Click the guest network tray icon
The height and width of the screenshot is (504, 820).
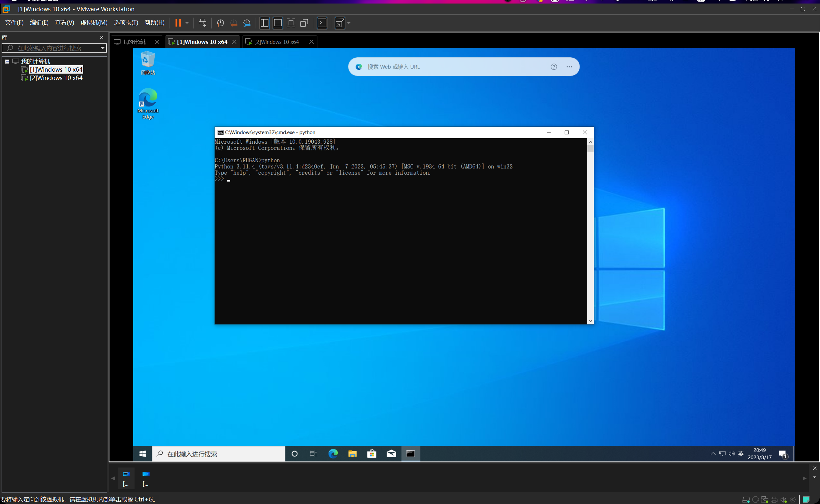(x=722, y=454)
